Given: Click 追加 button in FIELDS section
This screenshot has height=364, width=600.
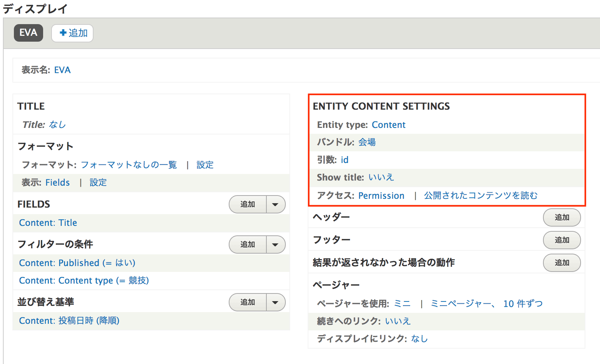Looking at the screenshot, I should point(248,204).
